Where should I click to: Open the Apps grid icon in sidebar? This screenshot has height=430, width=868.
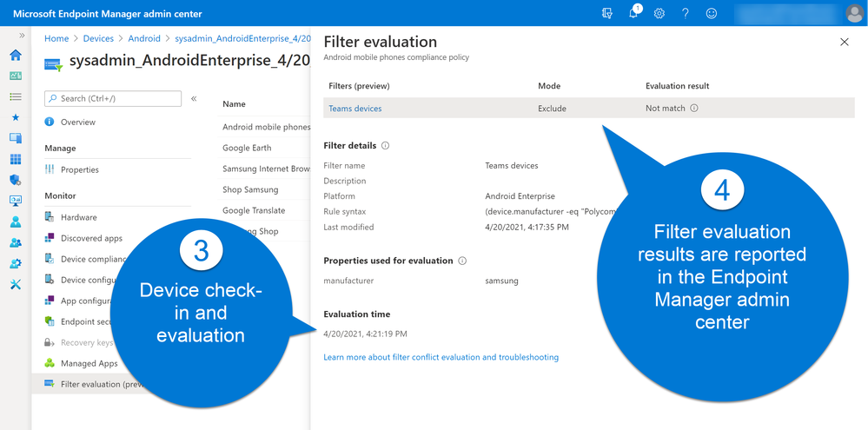16,159
